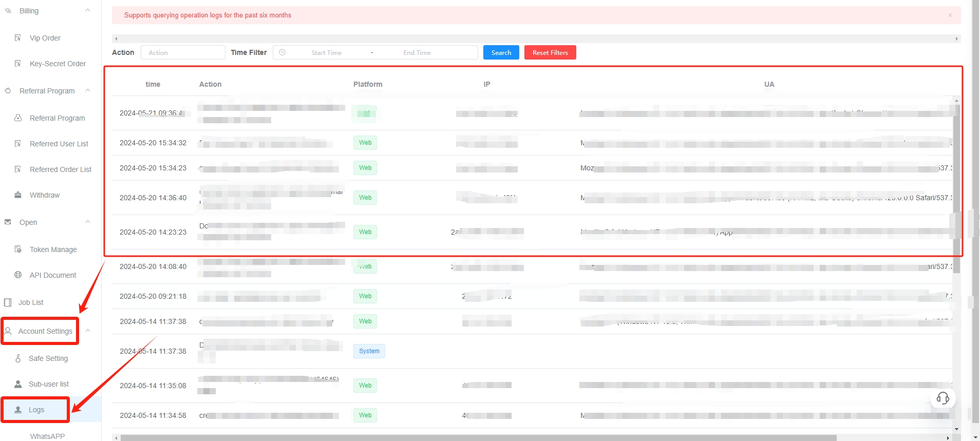Image resolution: width=980 pixels, height=441 pixels.
Task: Click the Referral Program user icon
Action: coord(18,118)
